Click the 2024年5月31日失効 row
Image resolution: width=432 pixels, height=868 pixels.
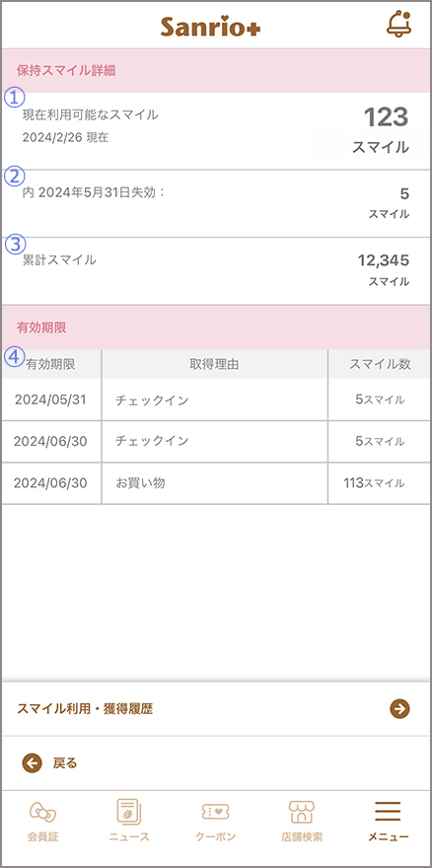tap(216, 203)
